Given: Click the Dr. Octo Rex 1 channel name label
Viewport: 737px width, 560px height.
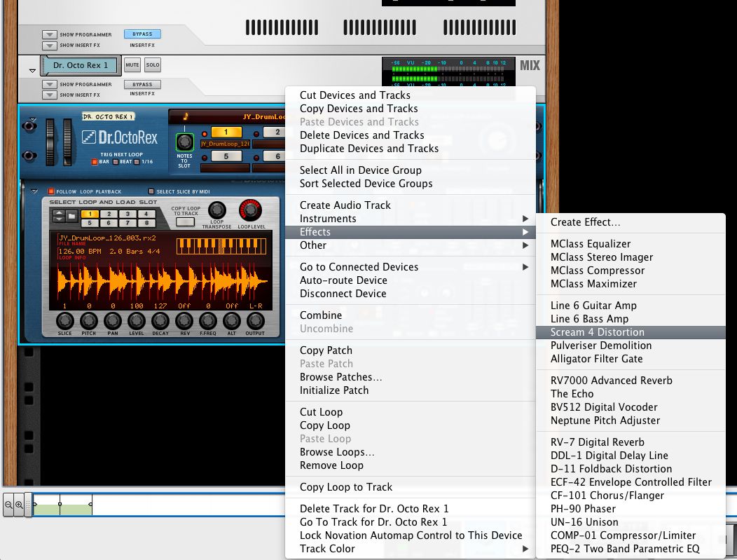Looking at the screenshot, I should tap(81, 65).
